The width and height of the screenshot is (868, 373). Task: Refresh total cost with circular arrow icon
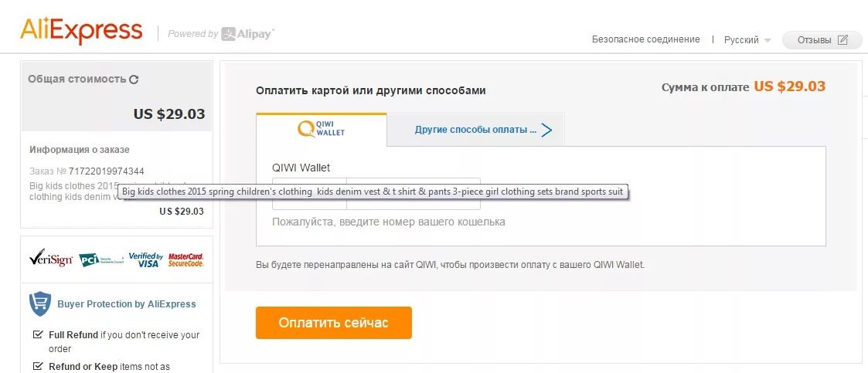[134, 80]
